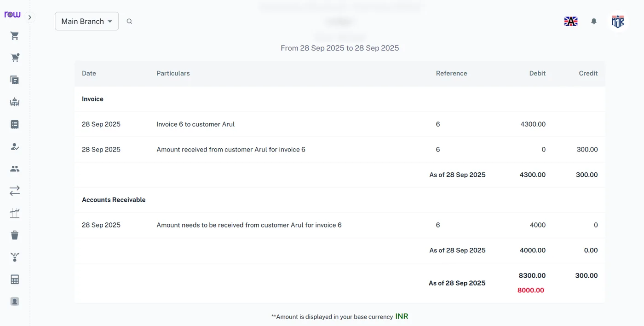Image resolution: width=644 pixels, height=326 pixels.
Task: Open the cart with notification dot icon
Action: 15,58
